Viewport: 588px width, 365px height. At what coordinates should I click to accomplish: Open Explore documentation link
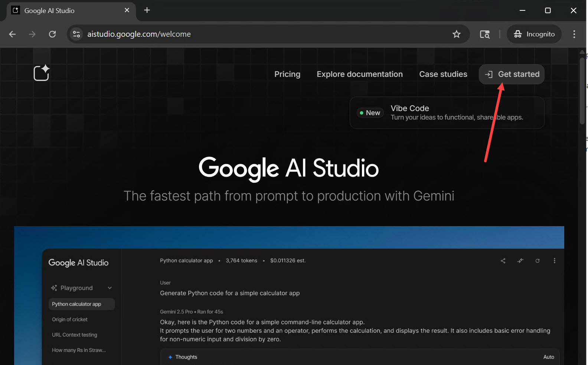click(360, 74)
